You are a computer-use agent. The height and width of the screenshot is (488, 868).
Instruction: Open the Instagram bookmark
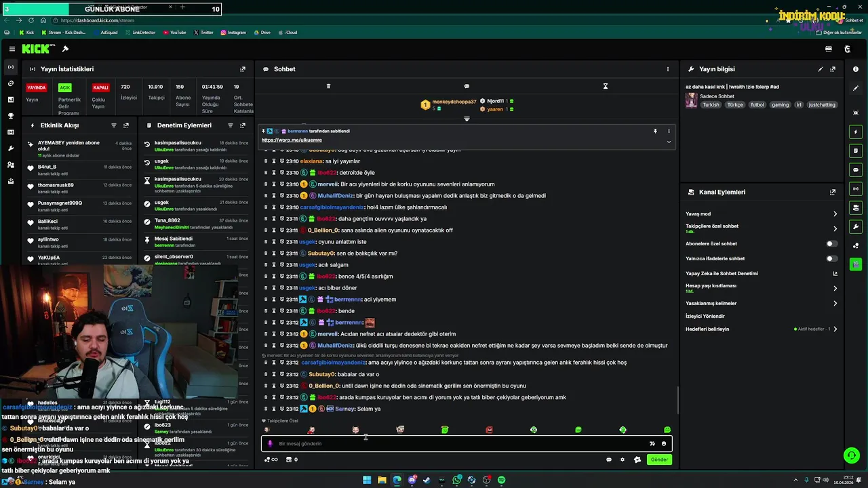pyautogui.click(x=233, y=32)
